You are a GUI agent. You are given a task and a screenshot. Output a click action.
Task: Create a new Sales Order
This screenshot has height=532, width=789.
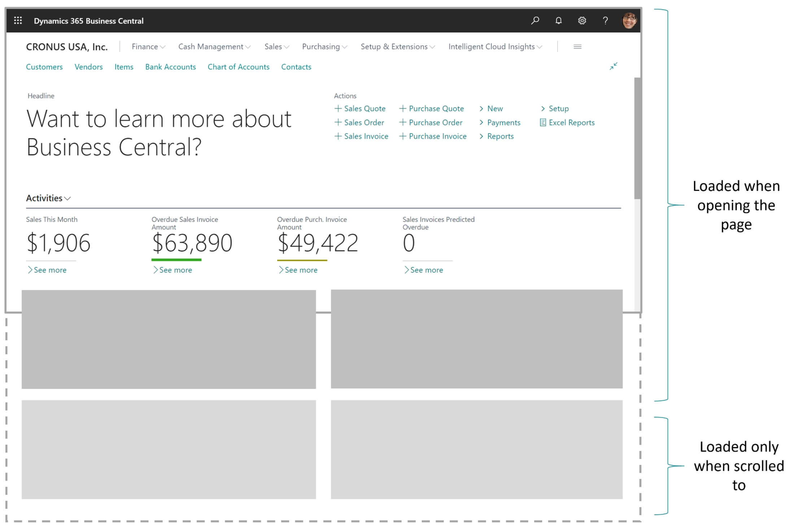pos(359,122)
